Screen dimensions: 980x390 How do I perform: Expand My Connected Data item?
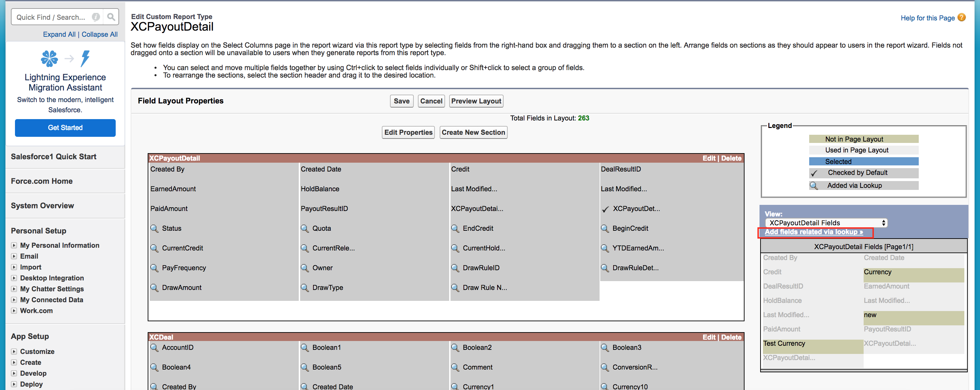pos(14,300)
